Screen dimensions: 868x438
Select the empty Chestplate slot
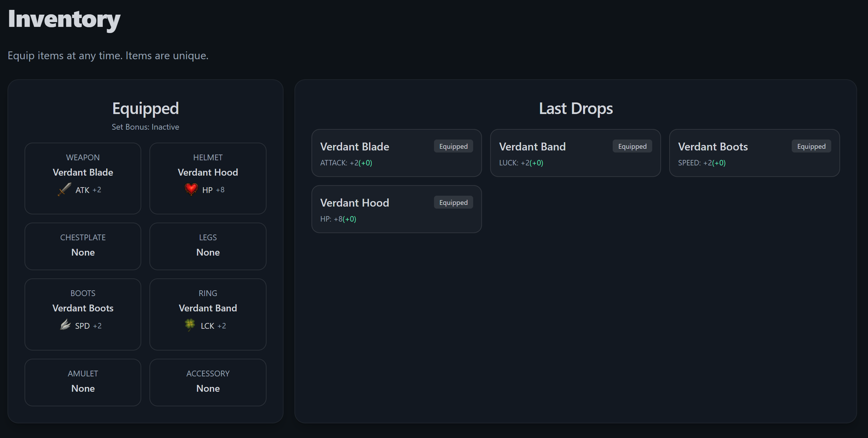point(83,246)
